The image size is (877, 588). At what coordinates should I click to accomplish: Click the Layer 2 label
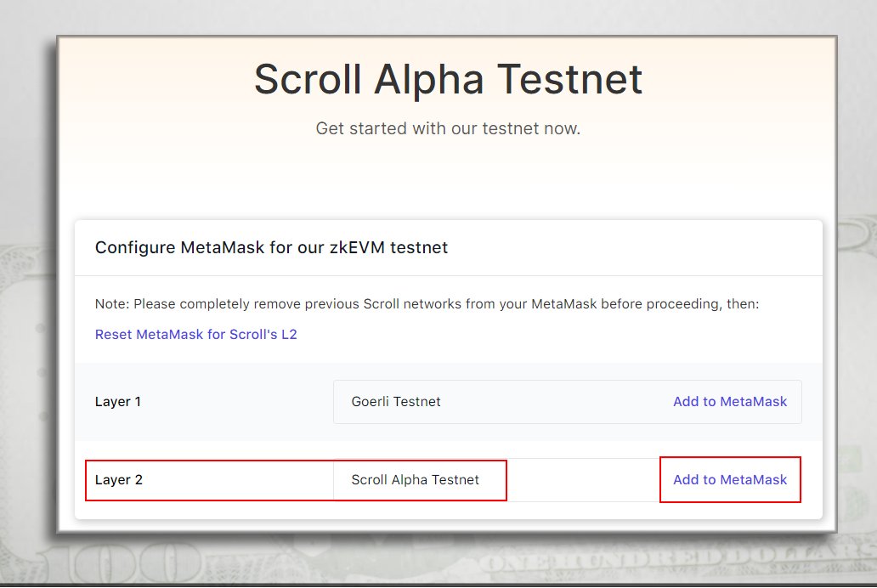(x=119, y=479)
